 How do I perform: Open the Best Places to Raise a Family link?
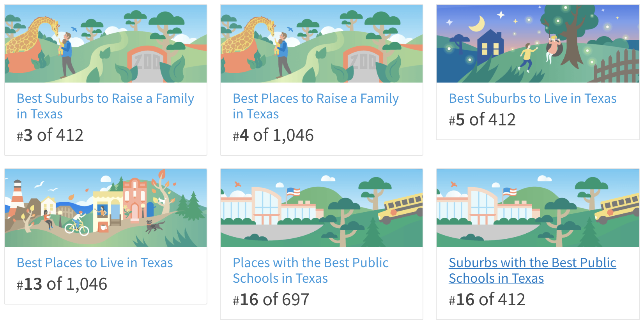[x=316, y=106]
